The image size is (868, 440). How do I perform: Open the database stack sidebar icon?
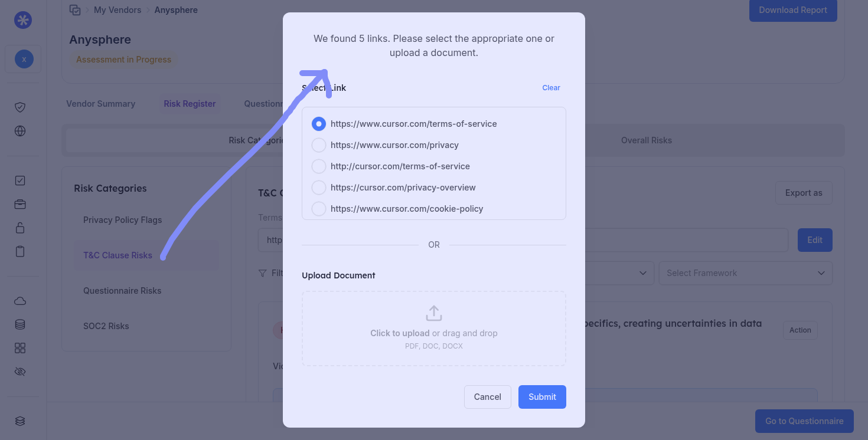click(x=20, y=324)
